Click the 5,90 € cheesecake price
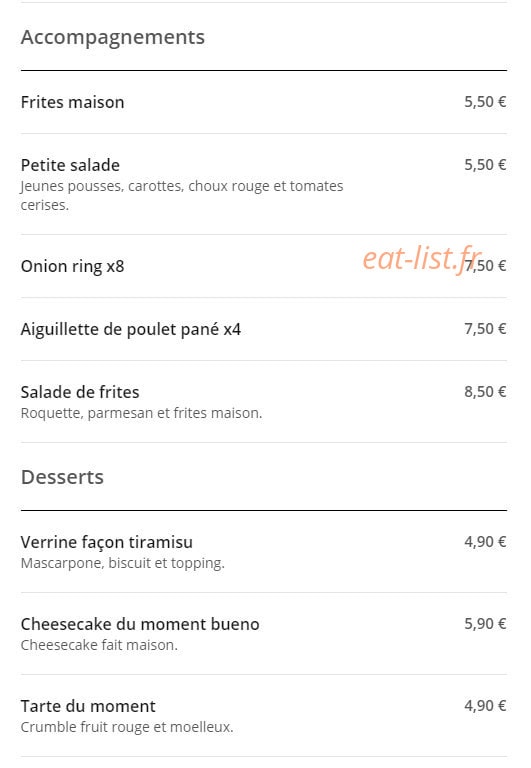This screenshot has height=768, width=531. click(x=485, y=624)
